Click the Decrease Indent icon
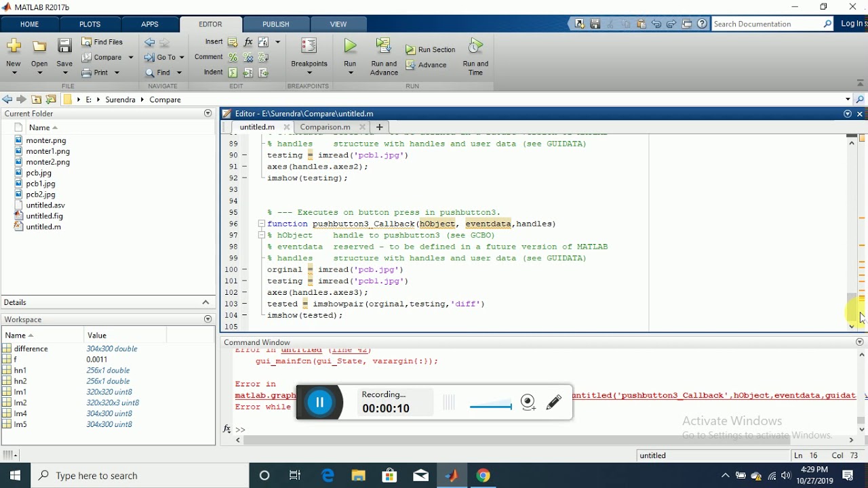This screenshot has width=868, height=488. click(x=263, y=73)
